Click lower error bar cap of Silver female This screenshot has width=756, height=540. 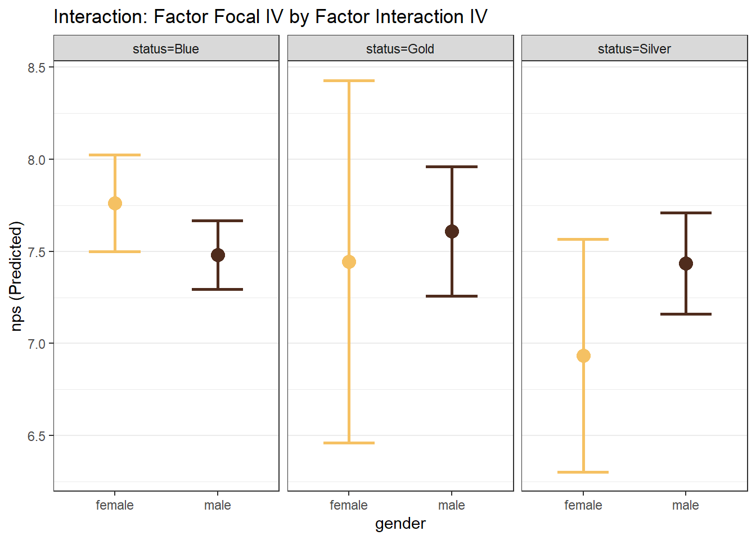pos(583,472)
